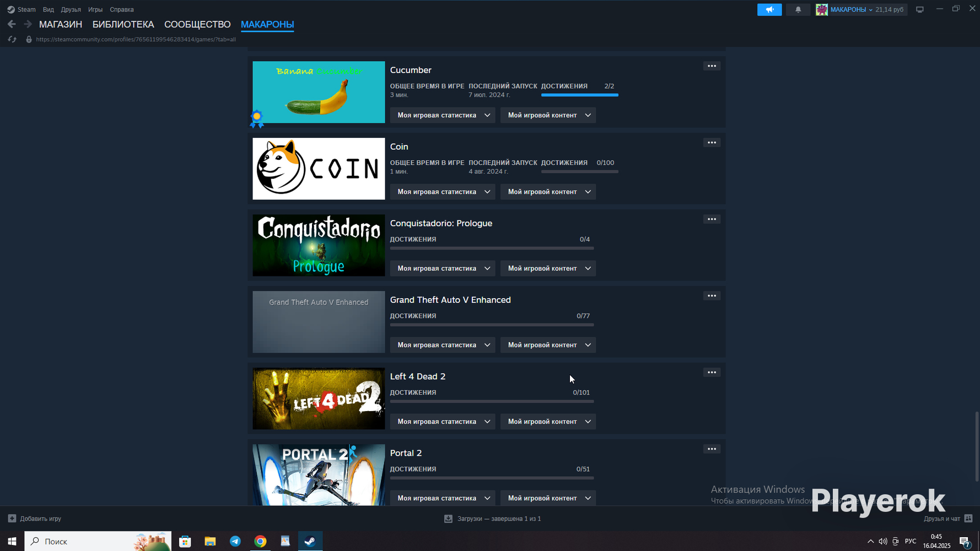
Task: Expand Моя игровая статистика for Left 4 Dead 2
Action: (443, 422)
